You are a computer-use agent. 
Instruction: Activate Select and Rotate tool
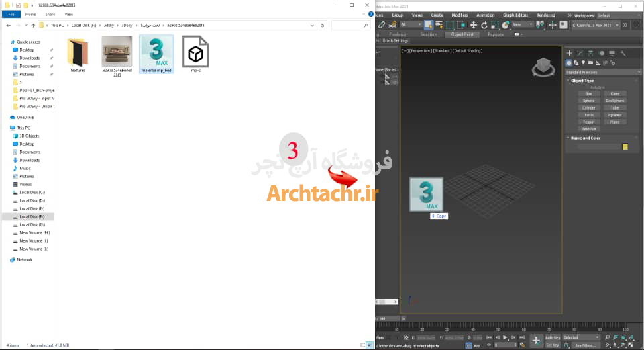point(484,25)
